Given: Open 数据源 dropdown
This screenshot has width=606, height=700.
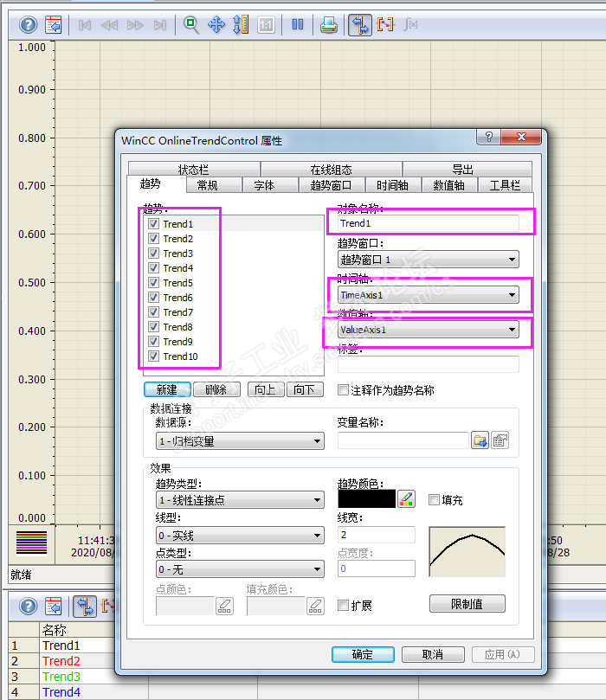Looking at the screenshot, I should (x=240, y=441).
